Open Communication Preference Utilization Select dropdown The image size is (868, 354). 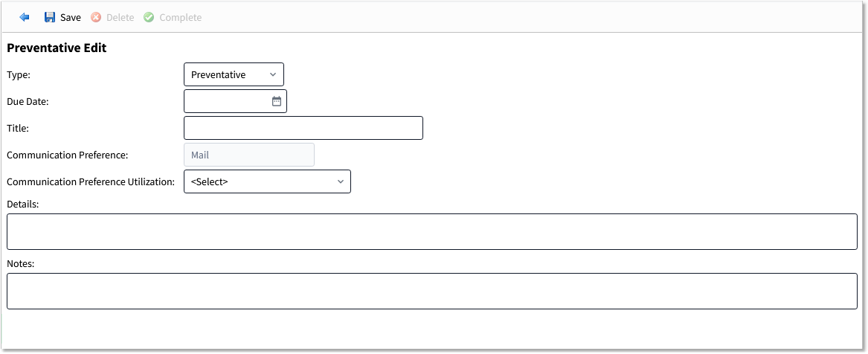267,181
